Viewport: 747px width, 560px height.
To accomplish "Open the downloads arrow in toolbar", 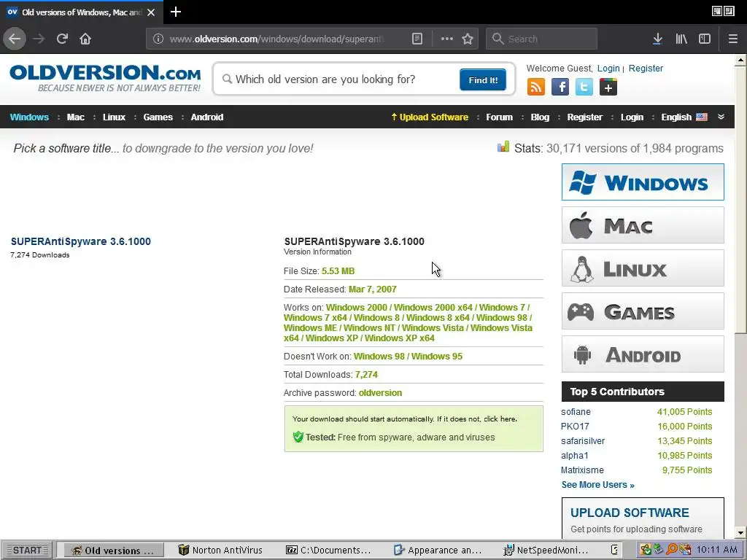I will 657,39.
